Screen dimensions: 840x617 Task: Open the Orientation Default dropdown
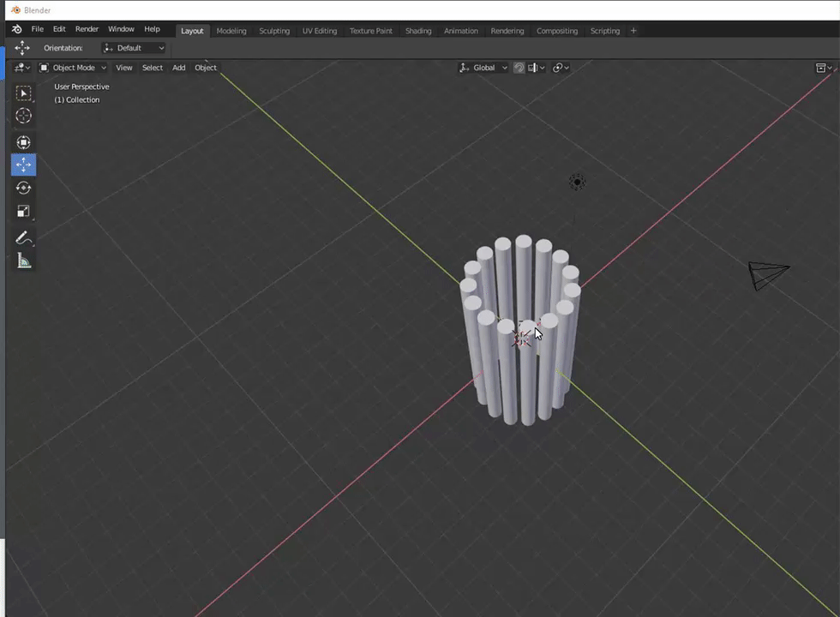click(x=134, y=48)
